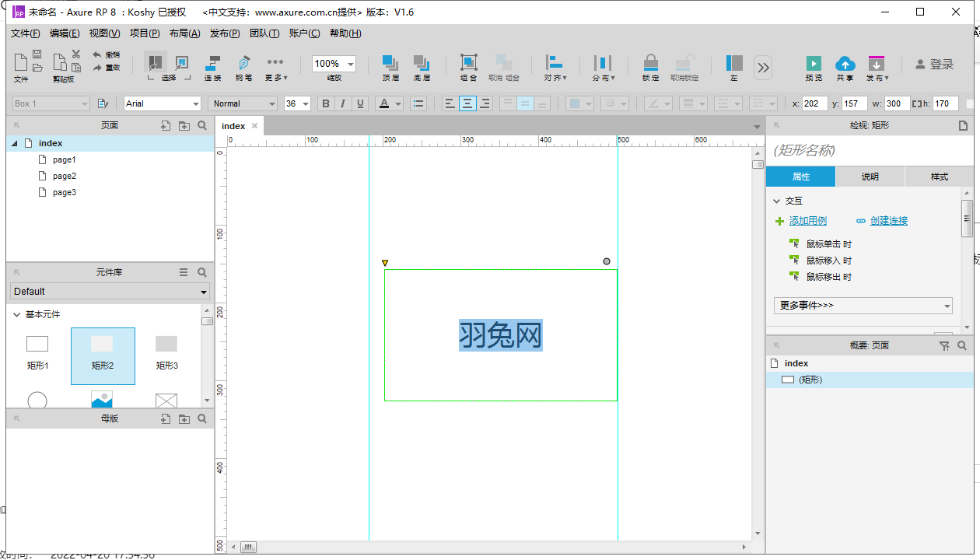Viewport: 980px width, 560px height.
Task: Open the 布局(A) menu
Action: click(x=184, y=33)
